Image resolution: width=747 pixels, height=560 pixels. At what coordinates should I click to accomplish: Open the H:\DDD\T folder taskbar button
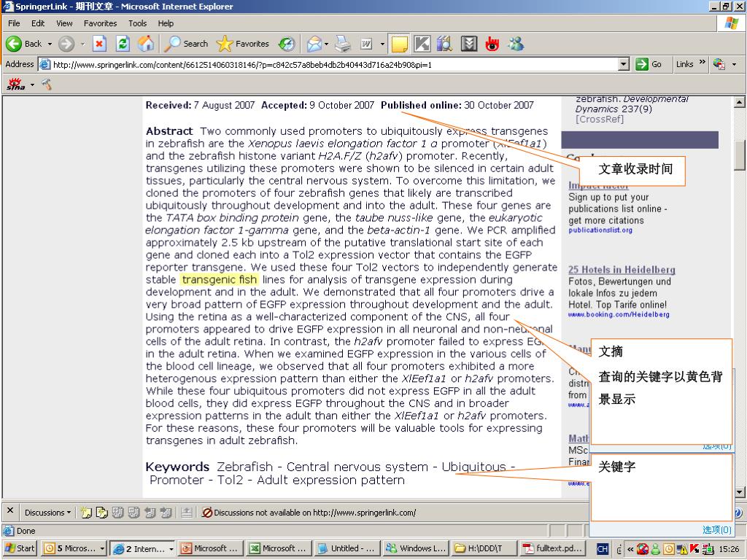click(x=483, y=548)
